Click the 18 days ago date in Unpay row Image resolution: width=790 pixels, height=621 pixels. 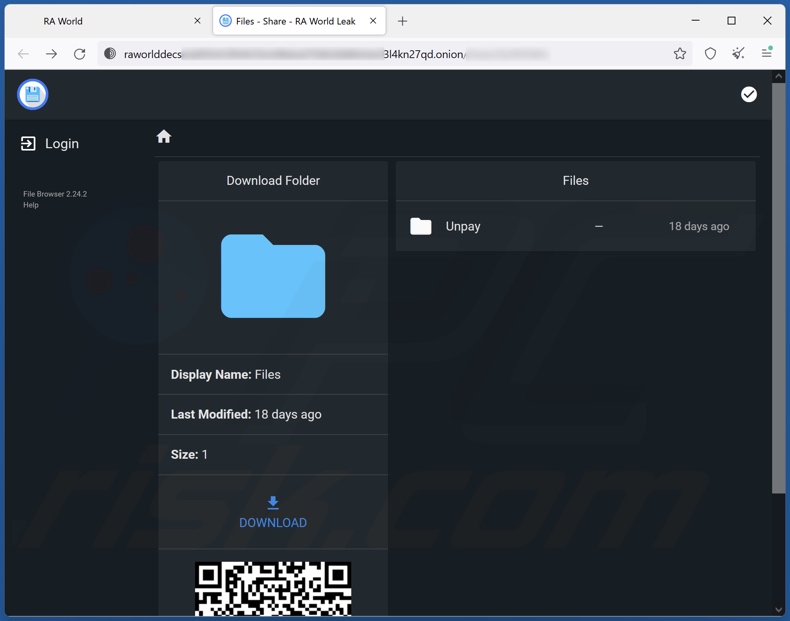pos(699,227)
